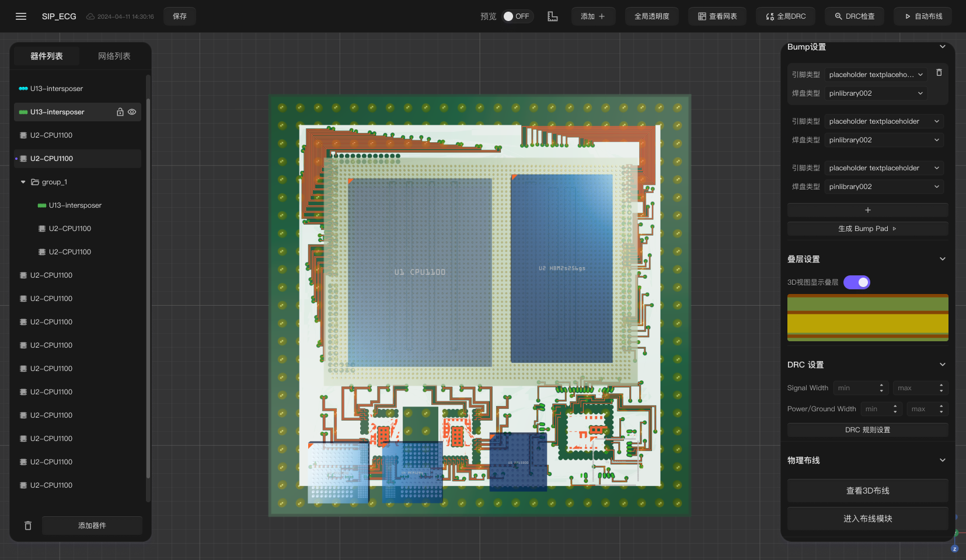This screenshot has height=560, width=966.
Task: Collapse the DRC 设置 section
Action: pyautogui.click(x=942, y=365)
